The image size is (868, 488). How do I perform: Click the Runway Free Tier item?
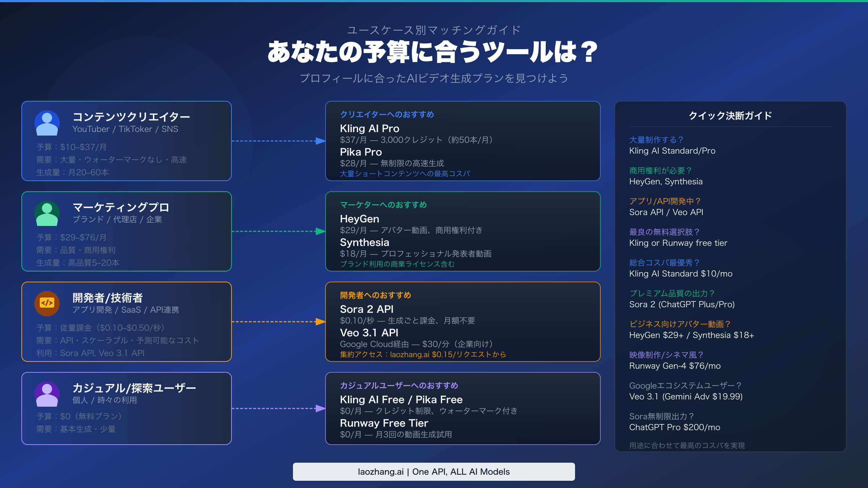pos(384,423)
